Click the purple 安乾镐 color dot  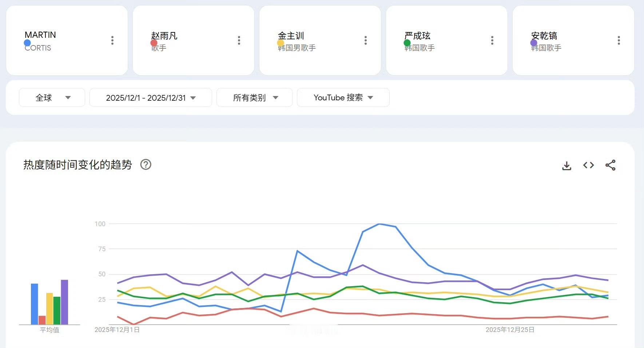coord(534,43)
